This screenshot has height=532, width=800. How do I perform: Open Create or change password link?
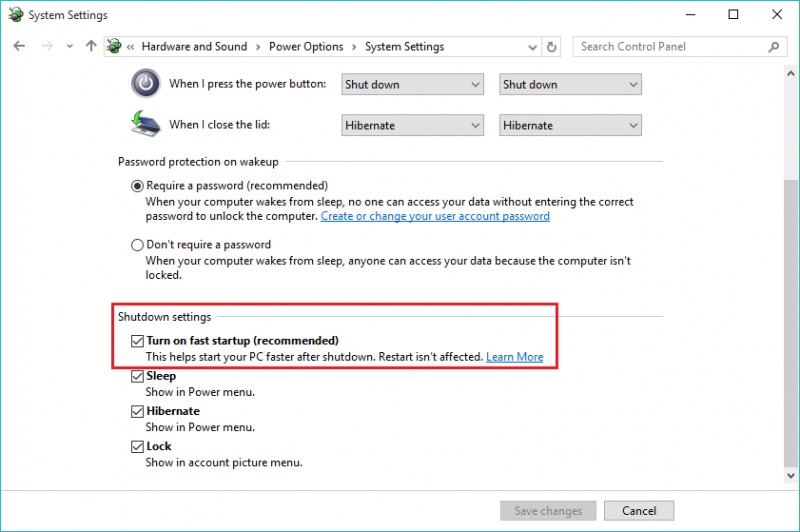click(435, 216)
